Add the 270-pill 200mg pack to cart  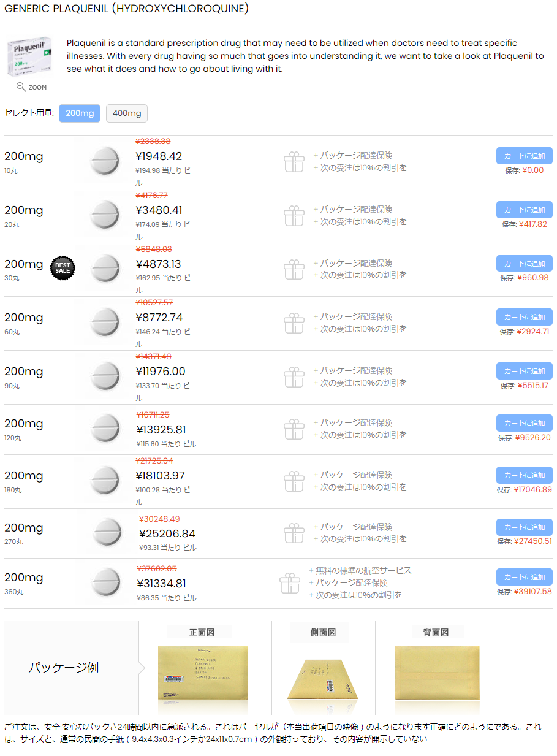(525, 527)
